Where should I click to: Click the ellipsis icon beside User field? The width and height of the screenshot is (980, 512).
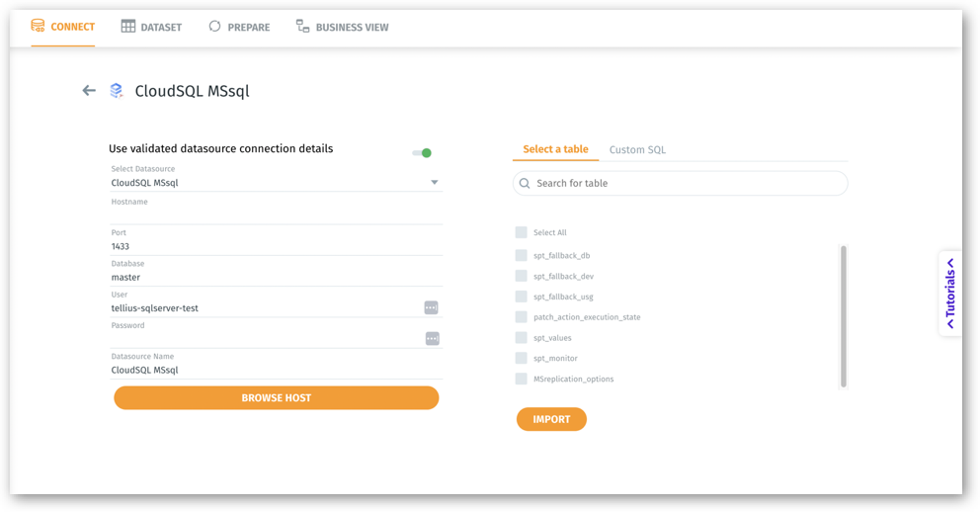pos(431,307)
